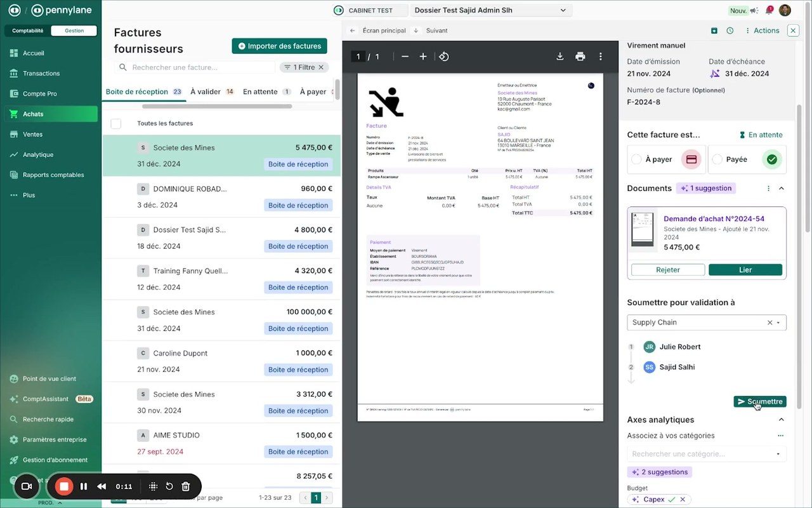Zoom out of the PDF
The height and width of the screenshot is (508, 812).
point(405,57)
